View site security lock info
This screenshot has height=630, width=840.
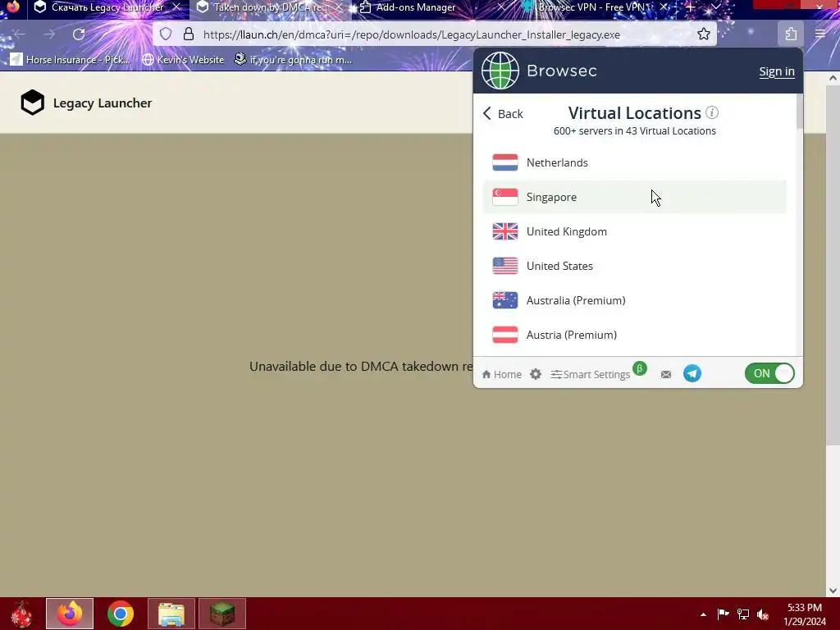tap(189, 34)
